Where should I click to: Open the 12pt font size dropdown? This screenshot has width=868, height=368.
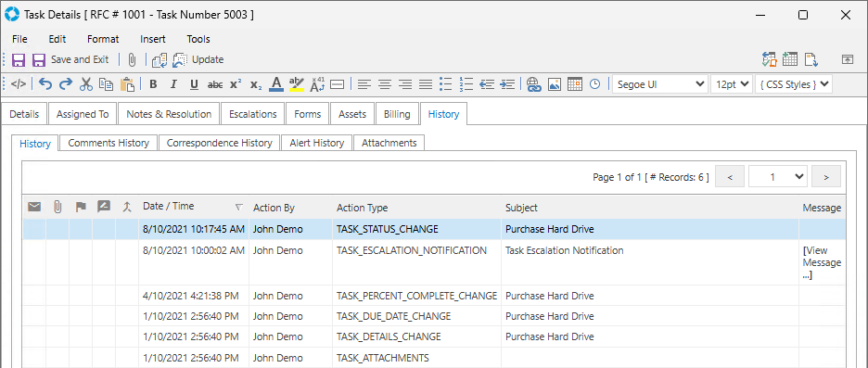(x=731, y=84)
